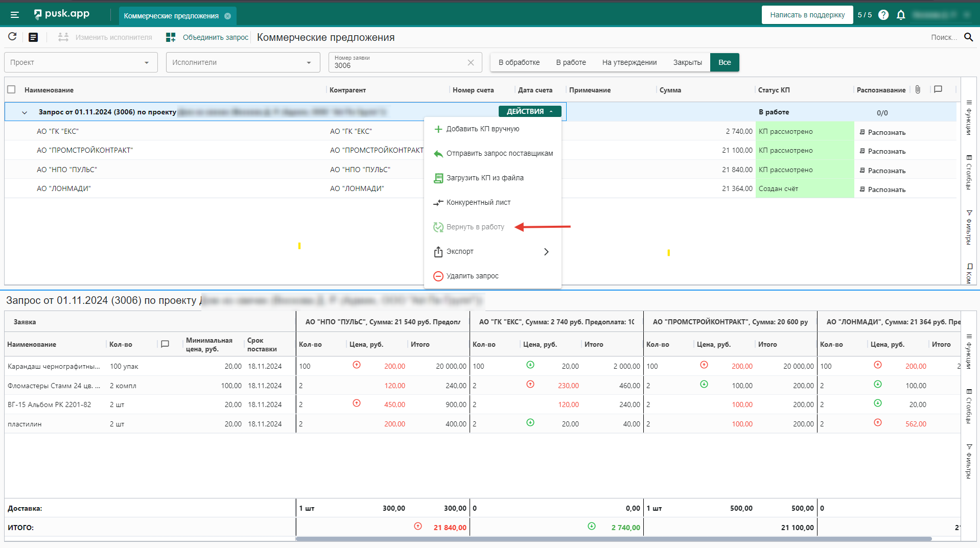Click Объединить запрос
980x548 pixels.
click(207, 37)
